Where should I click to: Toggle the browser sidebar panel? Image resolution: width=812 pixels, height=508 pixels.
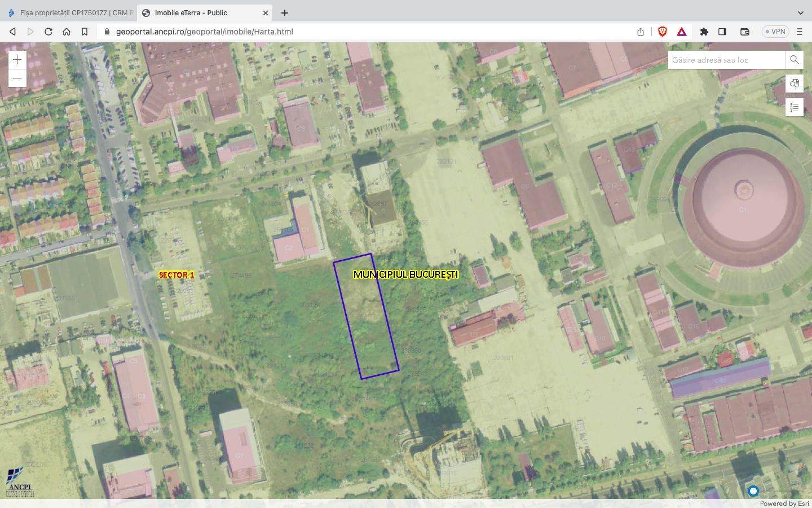pos(722,32)
